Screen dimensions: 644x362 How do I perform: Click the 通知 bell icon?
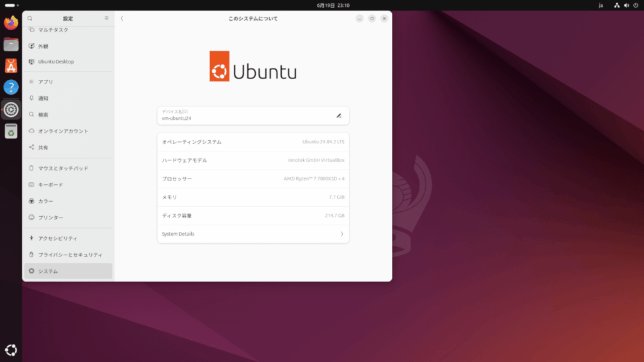coord(31,98)
